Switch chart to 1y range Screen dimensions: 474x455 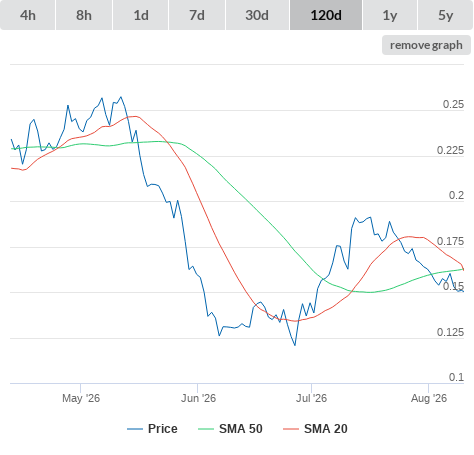pos(390,15)
